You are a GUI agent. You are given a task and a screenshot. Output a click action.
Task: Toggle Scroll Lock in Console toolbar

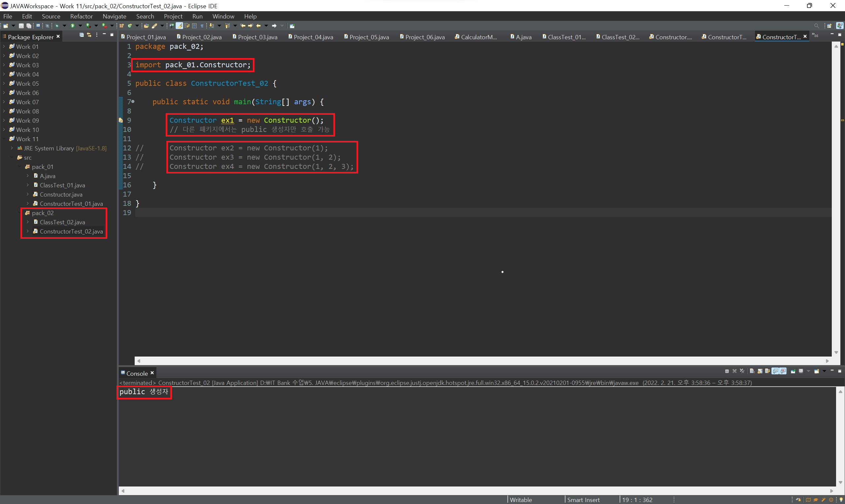[760, 371]
